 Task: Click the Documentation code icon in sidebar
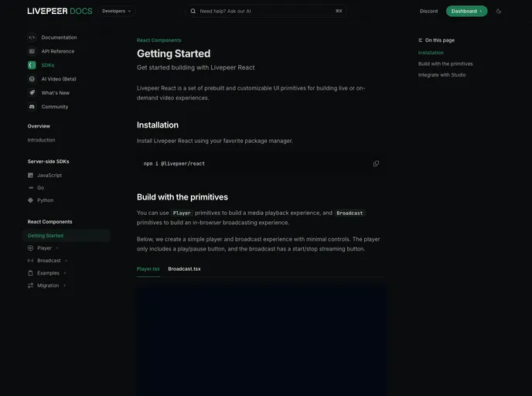[x=32, y=37]
